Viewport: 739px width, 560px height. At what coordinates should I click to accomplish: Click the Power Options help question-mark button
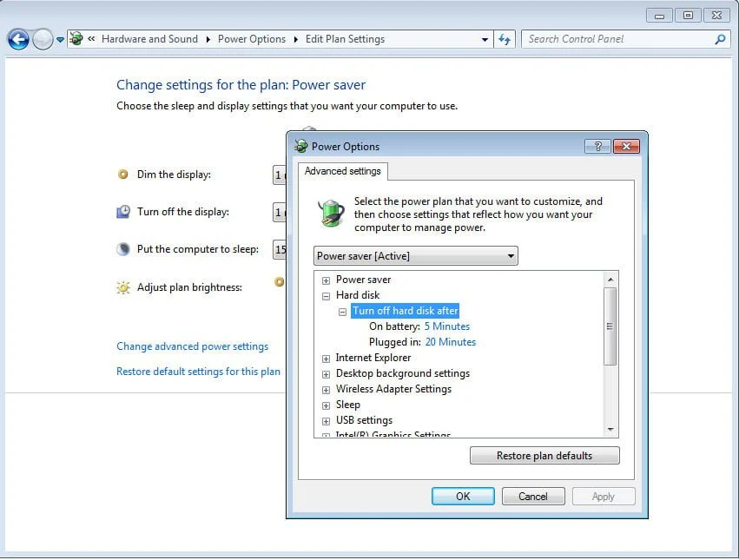tap(596, 146)
